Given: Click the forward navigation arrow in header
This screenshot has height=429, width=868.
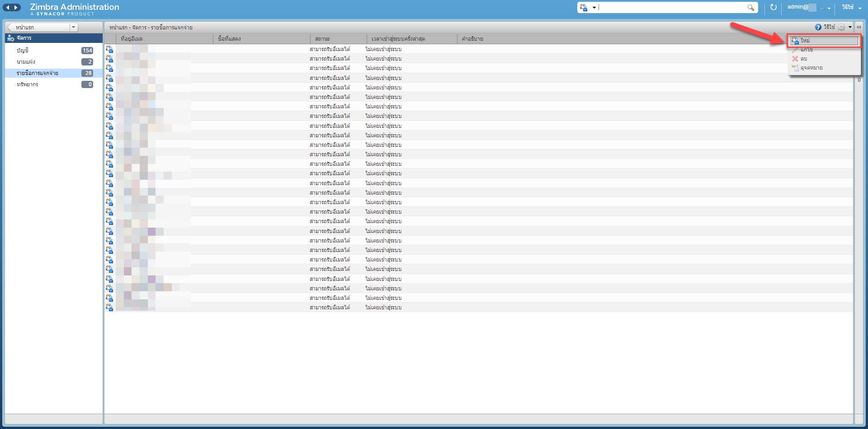Looking at the screenshot, I should (x=16, y=7).
